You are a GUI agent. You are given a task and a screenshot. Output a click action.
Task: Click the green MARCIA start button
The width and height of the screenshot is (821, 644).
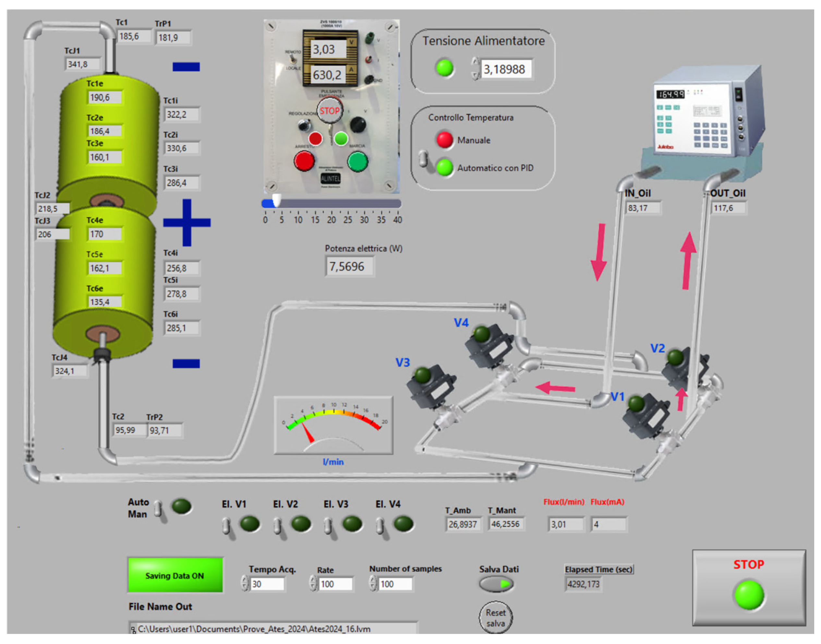click(x=357, y=161)
